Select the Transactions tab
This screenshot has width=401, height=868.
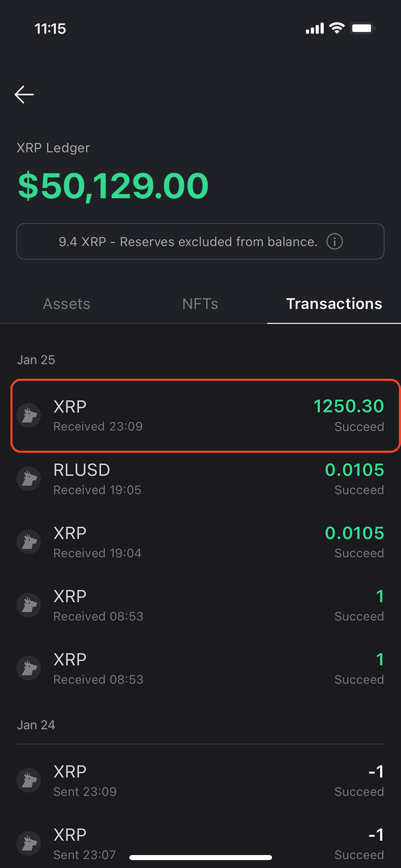click(x=334, y=304)
